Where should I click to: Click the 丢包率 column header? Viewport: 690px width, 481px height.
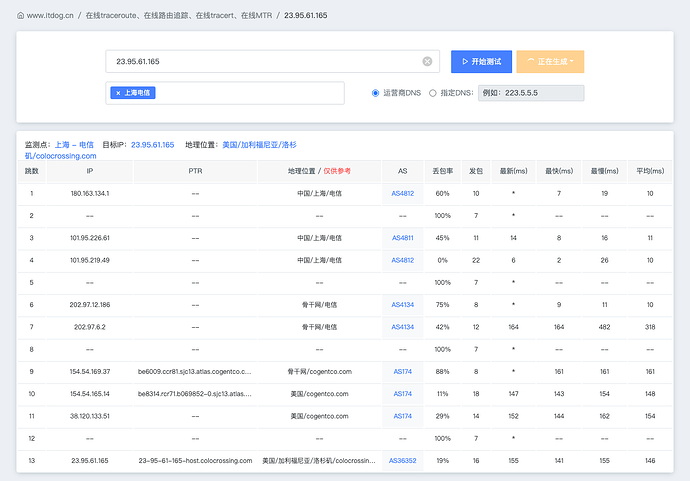click(443, 171)
